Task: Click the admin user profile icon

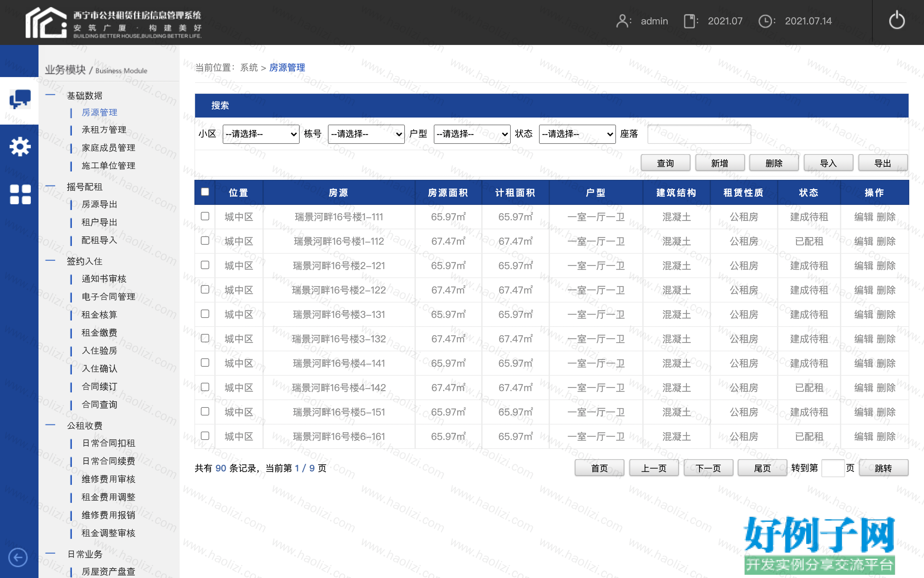Action: pyautogui.click(x=622, y=21)
